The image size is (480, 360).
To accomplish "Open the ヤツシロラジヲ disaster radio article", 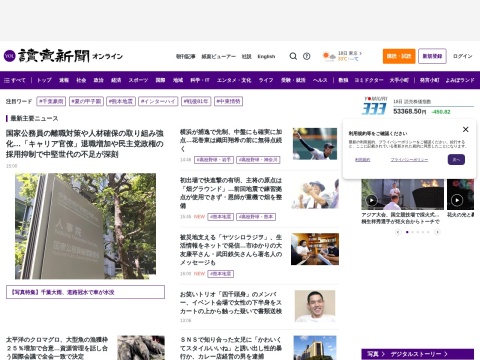I will pyautogui.click(x=231, y=250).
